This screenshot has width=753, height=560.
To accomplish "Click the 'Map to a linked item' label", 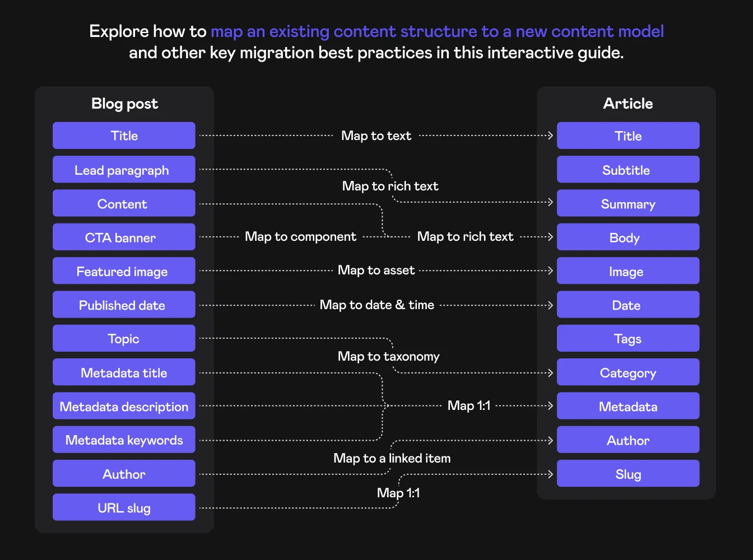I will click(392, 458).
